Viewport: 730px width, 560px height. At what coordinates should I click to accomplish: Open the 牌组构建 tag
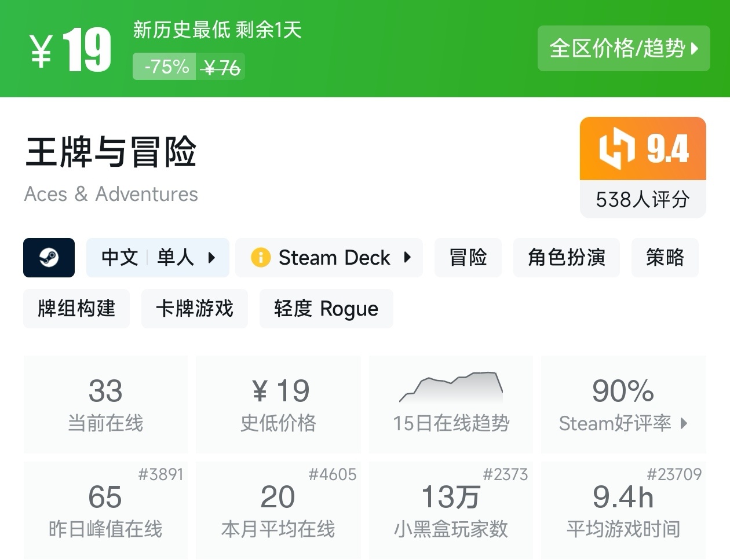pyautogui.click(x=76, y=309)
